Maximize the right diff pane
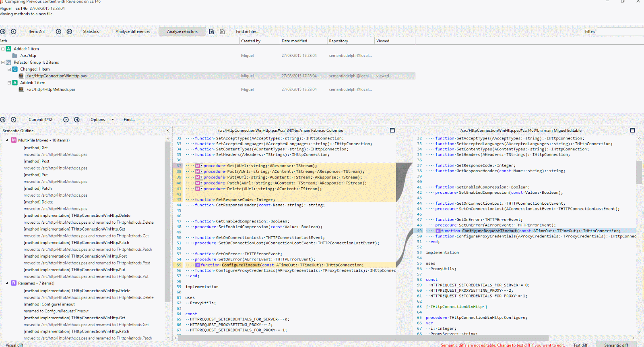Screen dimensions: 644x347 pos(632,130)
